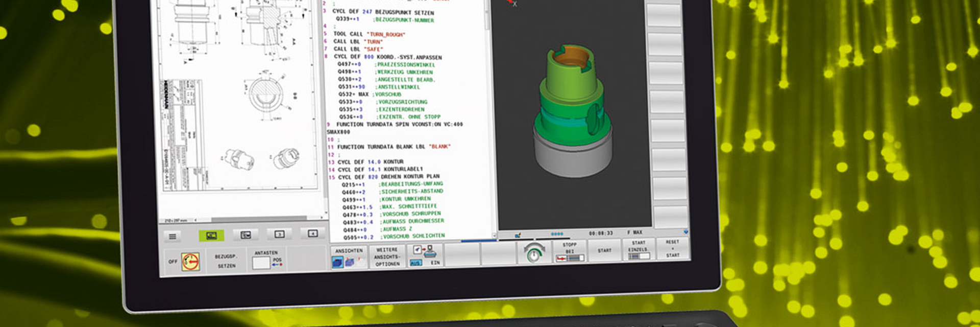Click the blue 3D view icon under ANSICHTEN
This screenshot has height=327, width=980.
(x=337, y=262)
